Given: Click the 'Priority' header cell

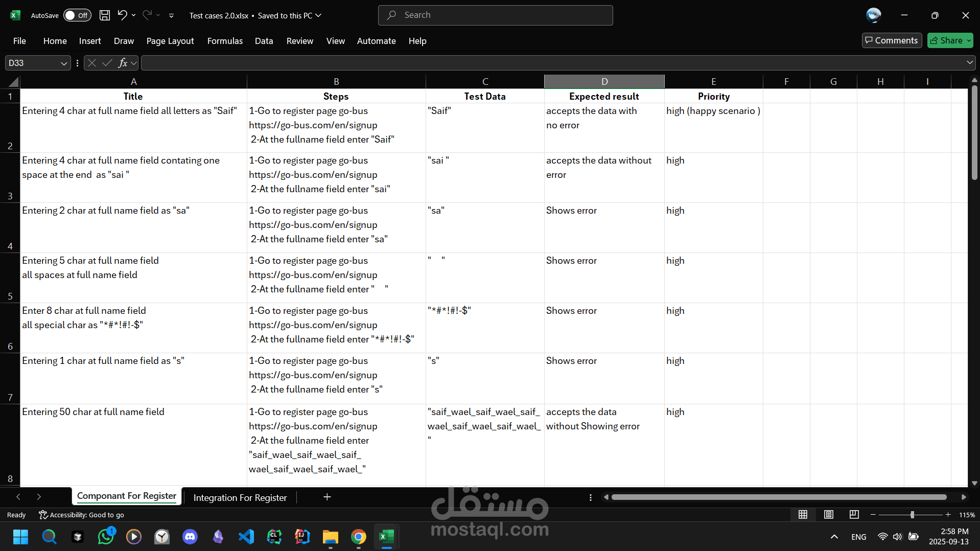Looking at the screenshot, I should point(713,97).
